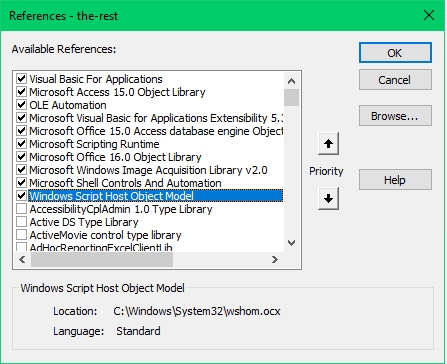
Task: Click the horizontal scrollbar thumb
Action: 102,259
